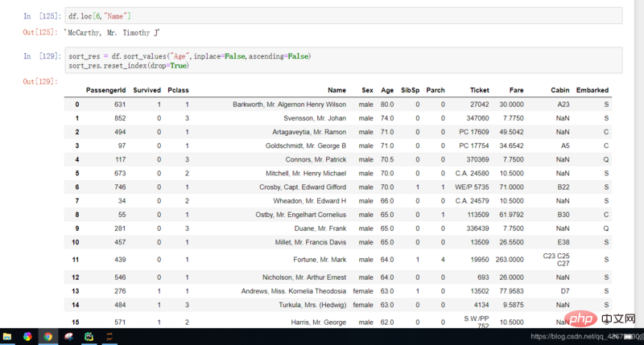The width and height of the screenshot is (644, 345).
Task: Select name 'Connors, Mr. Patrick'
Action: pos(316,159)
